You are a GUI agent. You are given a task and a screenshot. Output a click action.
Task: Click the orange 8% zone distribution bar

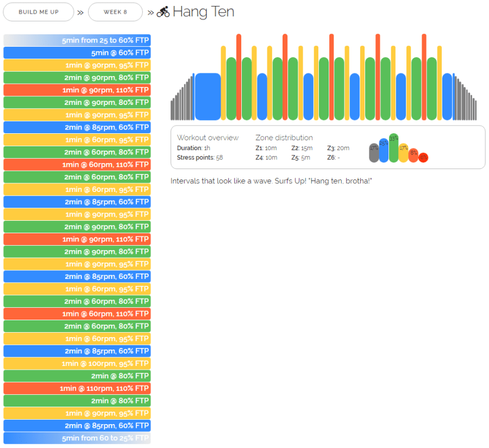pyautogui.click(x=413, y=155)
